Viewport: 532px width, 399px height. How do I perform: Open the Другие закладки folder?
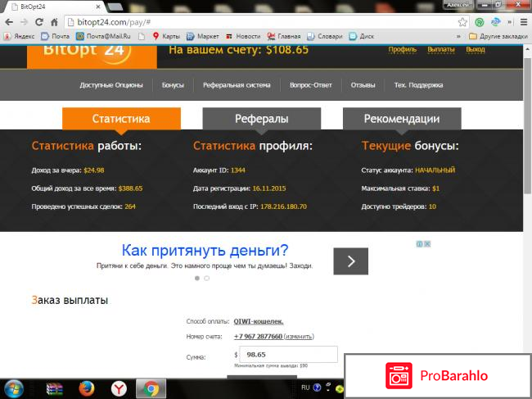tap(498, 36)
